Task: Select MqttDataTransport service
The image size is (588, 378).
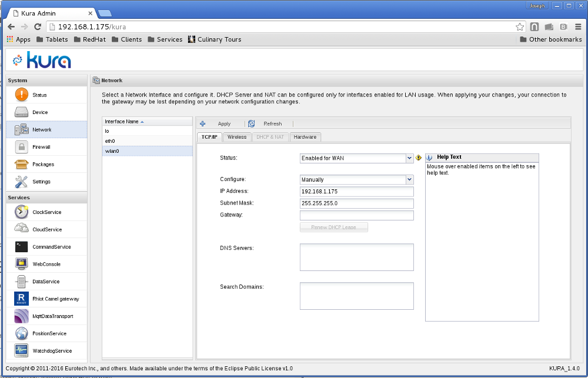Action: [x=52, y=316]
